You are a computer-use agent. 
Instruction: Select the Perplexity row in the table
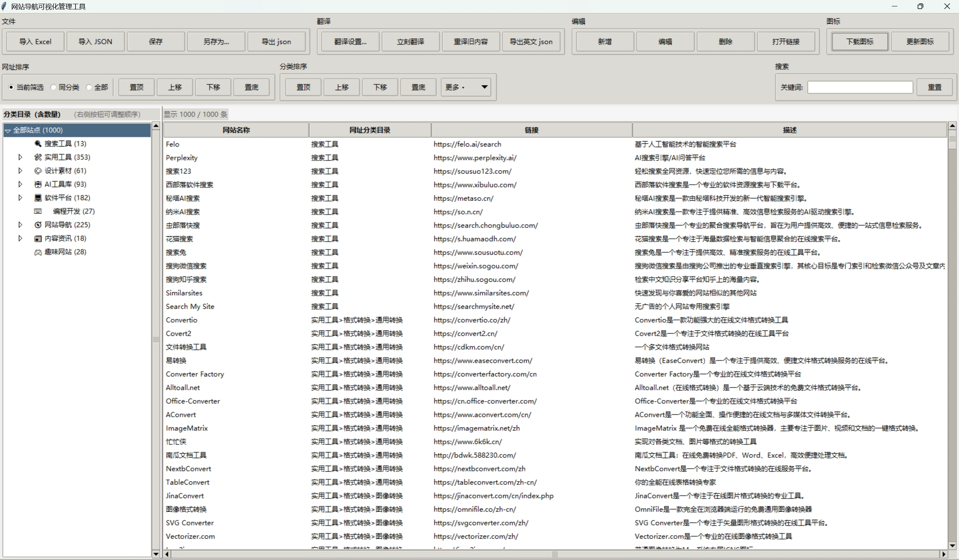(x=555, y=157)
